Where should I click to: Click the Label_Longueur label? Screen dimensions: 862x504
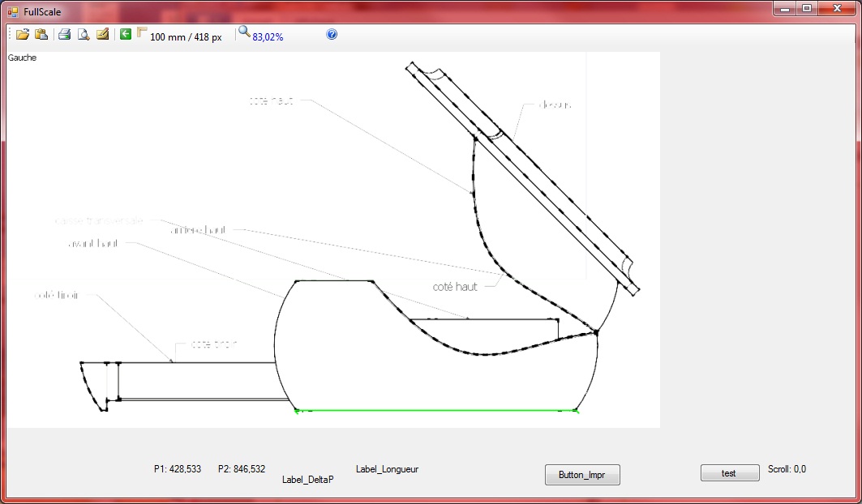387,469
